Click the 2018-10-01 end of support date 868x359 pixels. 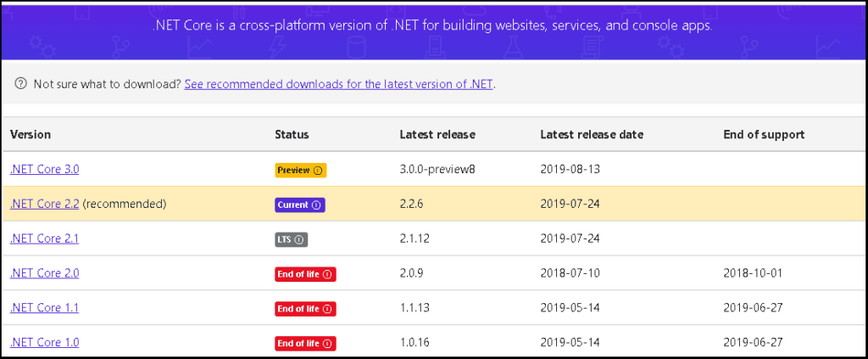point(753,273)
